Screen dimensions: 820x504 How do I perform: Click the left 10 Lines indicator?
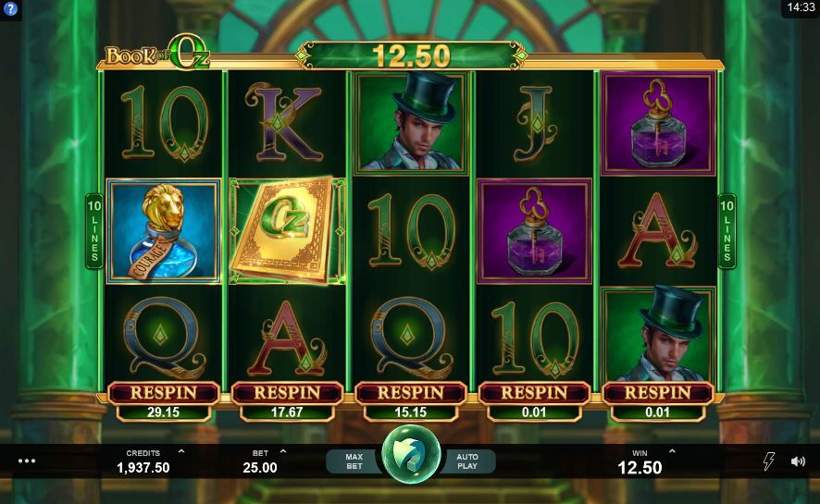coord(94,231)
